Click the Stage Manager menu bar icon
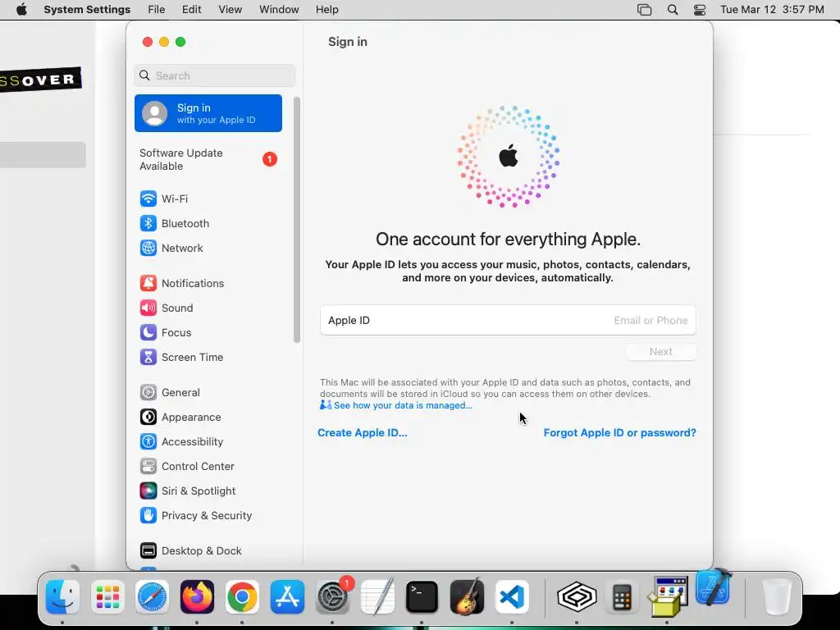Image resolution: width=840 pixels, height=630 pixels. tap(645, 10)
